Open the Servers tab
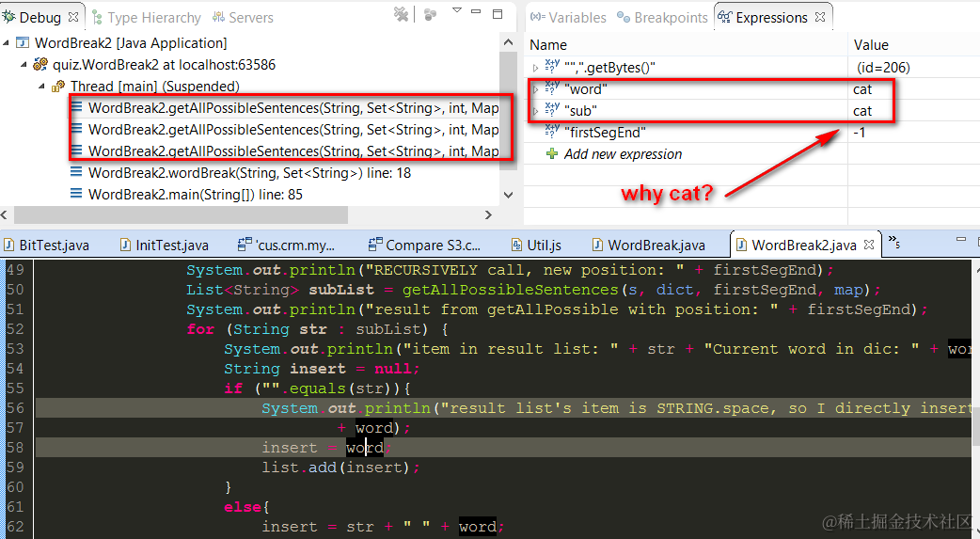 (x=243, y=18)
